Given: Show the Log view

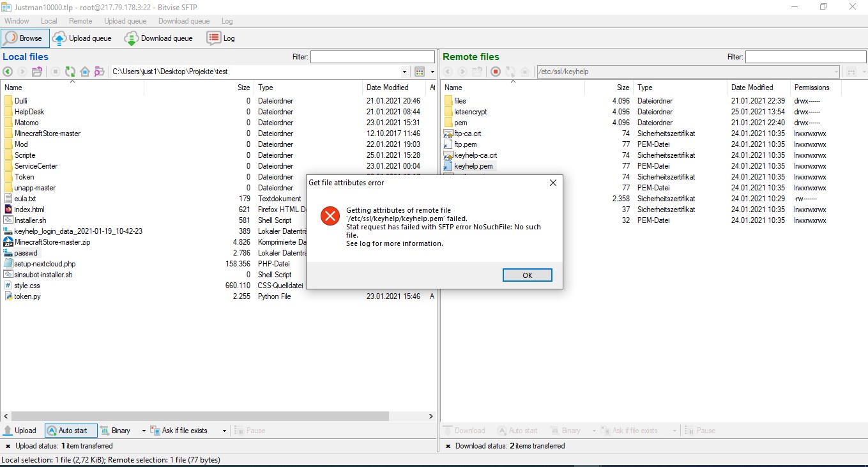Looking at the screenshot, I should pos(221,38).
